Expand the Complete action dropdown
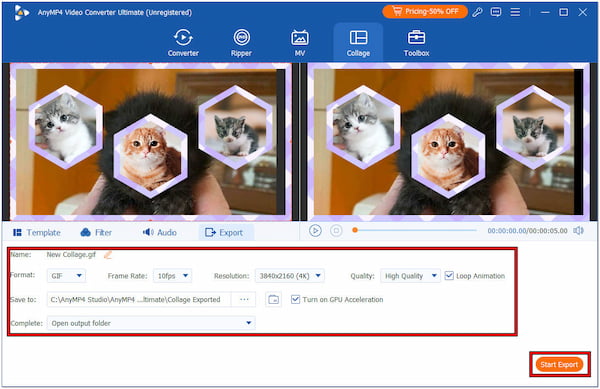This screenshot has width=600, height=389. (151, 323)
